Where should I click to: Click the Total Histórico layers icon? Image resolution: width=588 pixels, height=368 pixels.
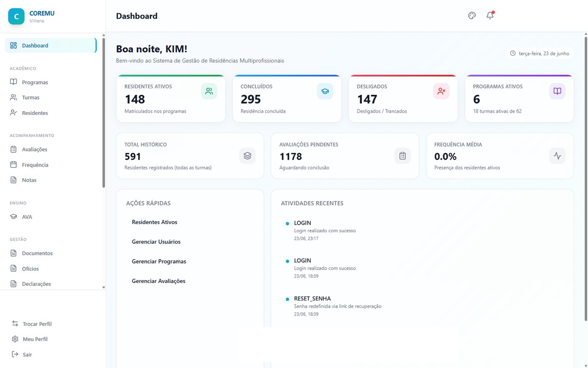(247, 155)
